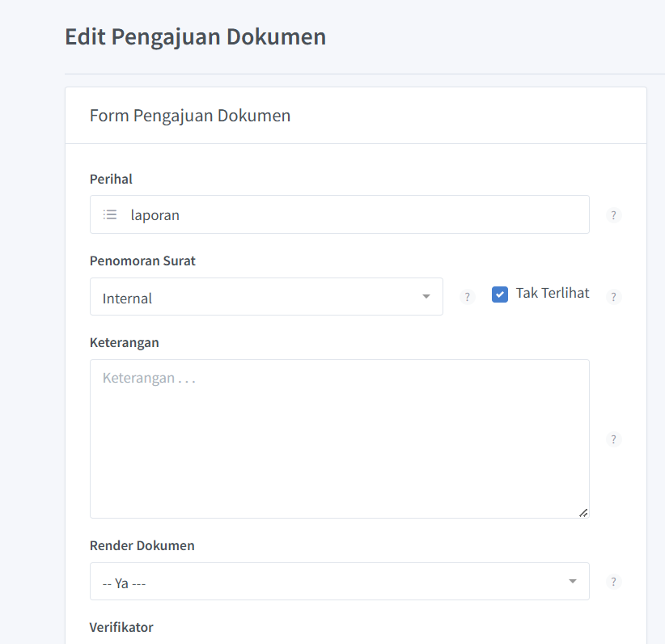Click help icon next to Tak Terlihat
The image size is (665, 644).
click(614, 297)
